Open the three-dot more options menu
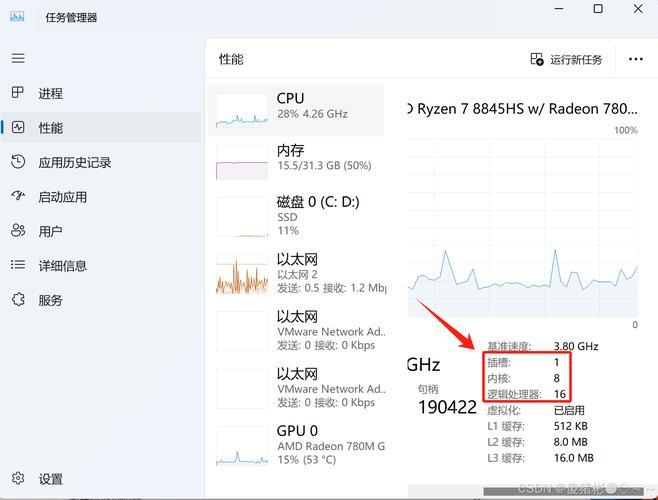 (x=635, y=59)
